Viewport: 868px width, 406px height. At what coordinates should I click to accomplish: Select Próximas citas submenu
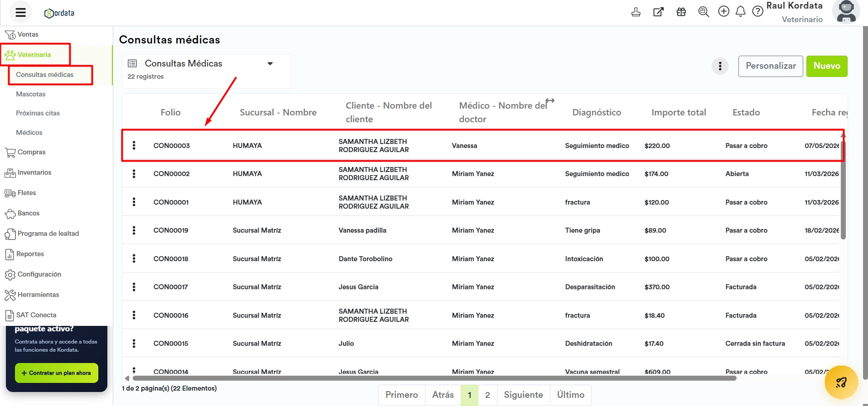(38, 113)
